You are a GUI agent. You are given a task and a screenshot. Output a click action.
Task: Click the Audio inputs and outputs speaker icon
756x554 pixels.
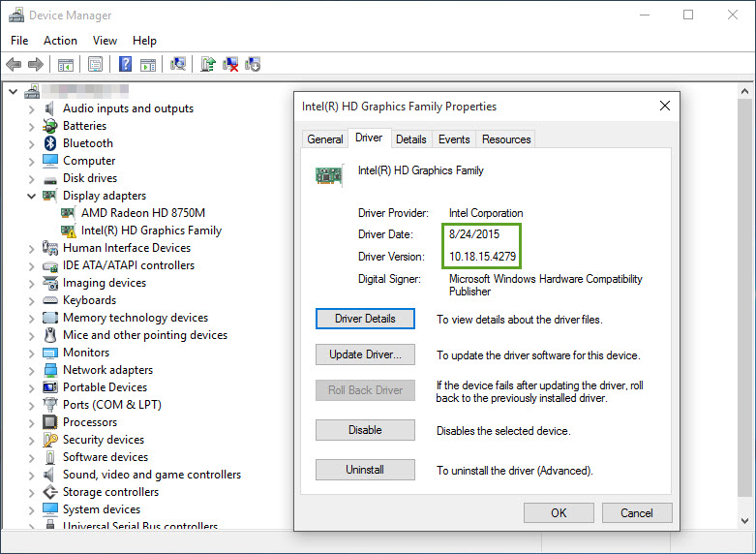click(x=49, y=108)
